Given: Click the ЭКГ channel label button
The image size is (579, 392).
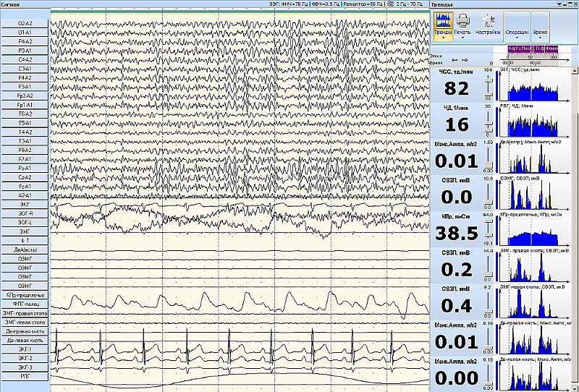Looking at the screenshot, I should [25, 205].
